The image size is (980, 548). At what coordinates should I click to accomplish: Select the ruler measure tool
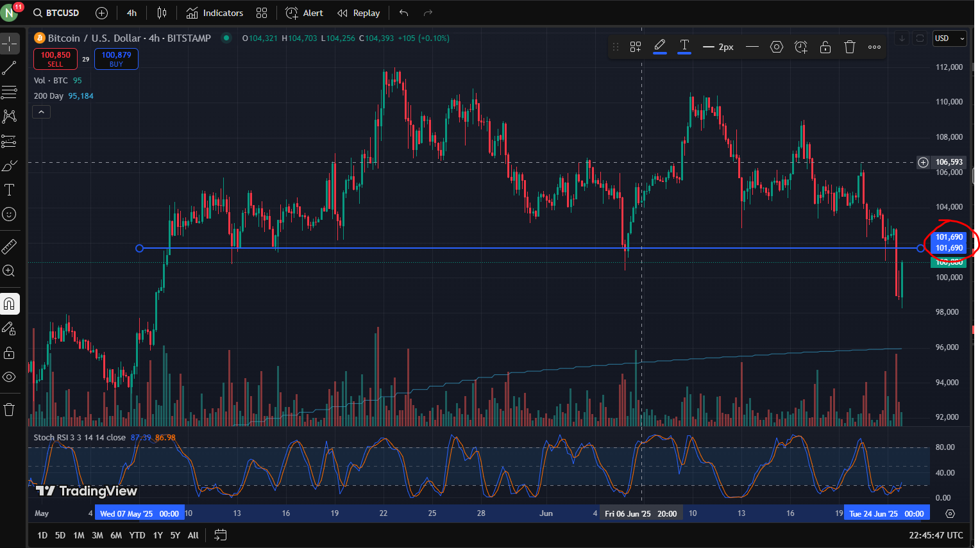[10, 247]
